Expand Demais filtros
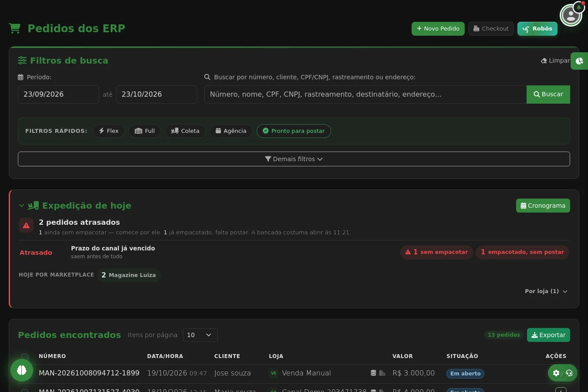The image size is (588, 392). [294, 159]
